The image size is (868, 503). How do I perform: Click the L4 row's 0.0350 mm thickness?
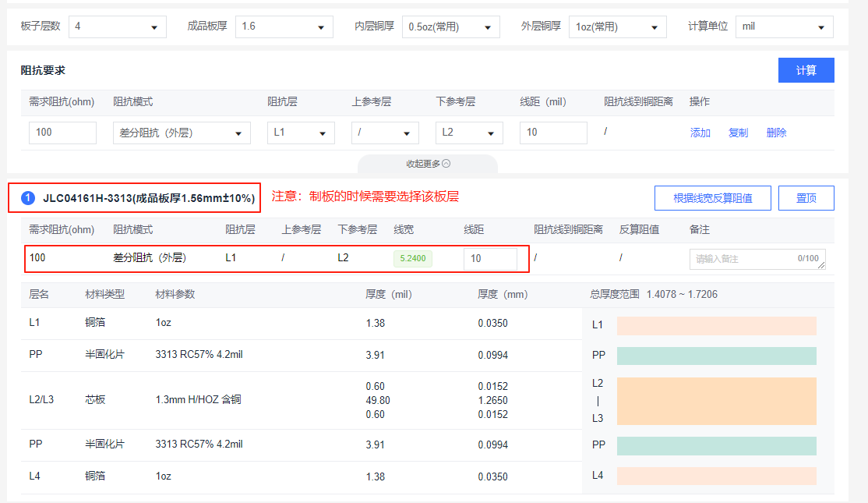coord(492,476)
